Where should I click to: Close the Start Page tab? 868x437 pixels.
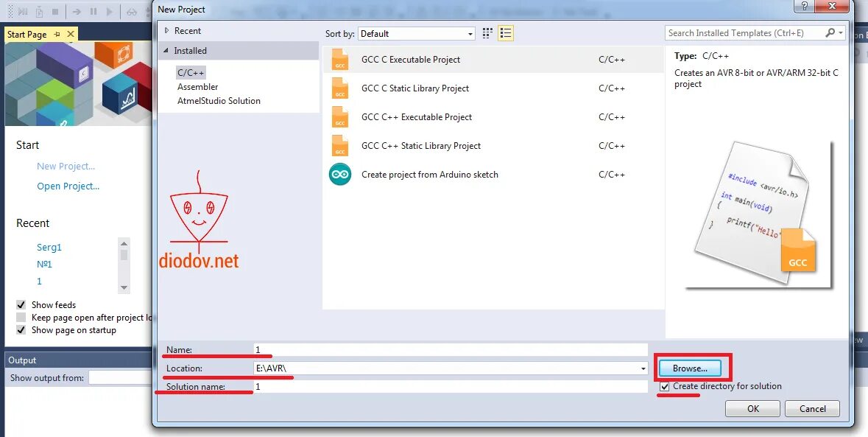[70, 35]
